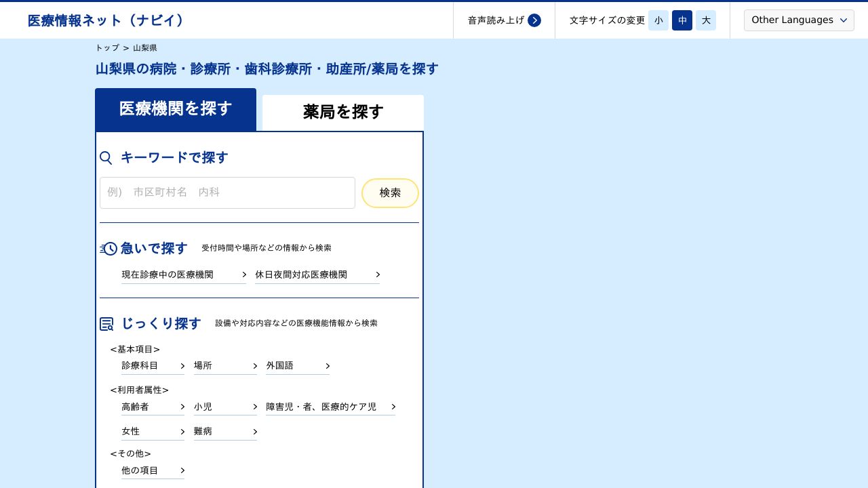Click the 検索 search button
The height and width of the screenshot is (488, 868).
coord(390,192)
